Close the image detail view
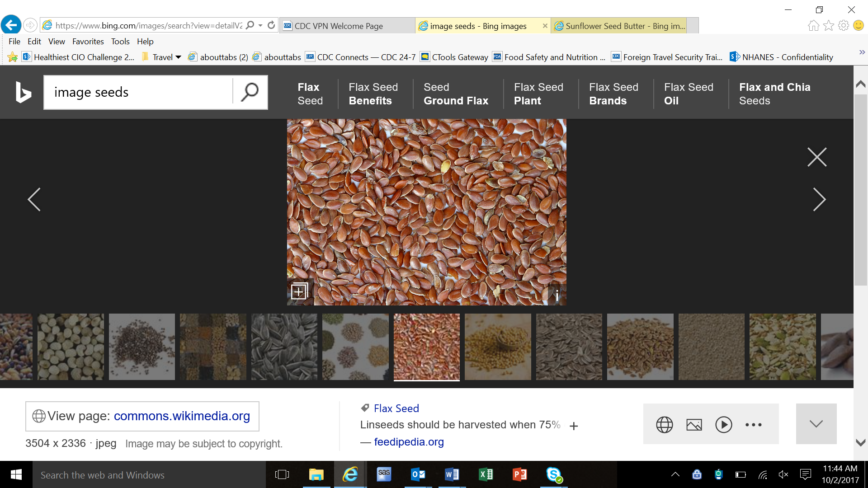Screen dimensions: 868x488 point(817,157)
